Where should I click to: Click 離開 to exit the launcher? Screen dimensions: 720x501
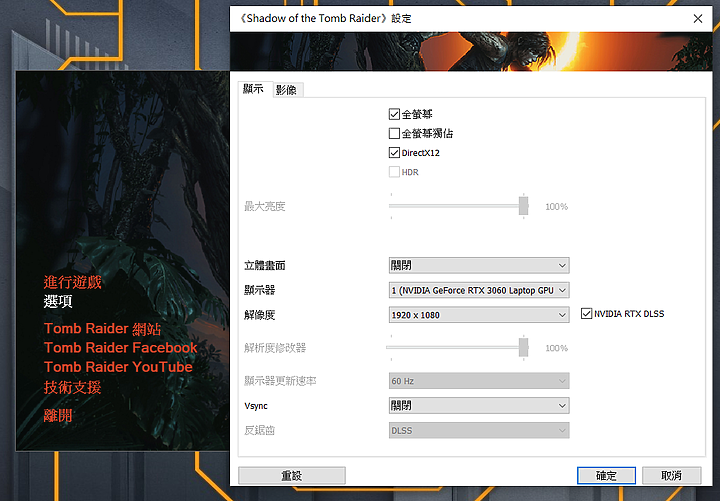tap(58, 416)
